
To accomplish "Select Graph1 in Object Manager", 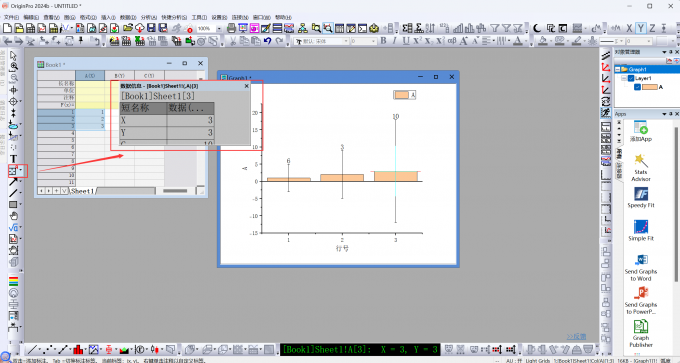I will (638, 69).
